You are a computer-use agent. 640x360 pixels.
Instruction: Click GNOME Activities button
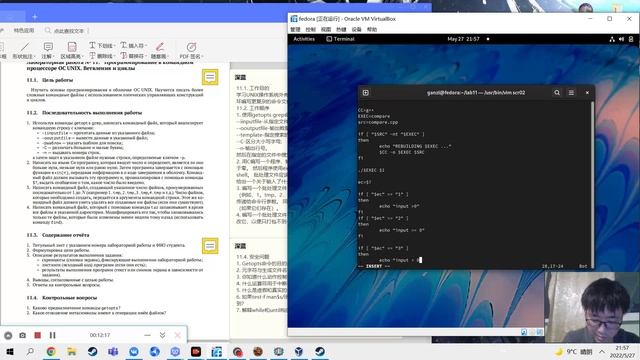tap(304, 39)
